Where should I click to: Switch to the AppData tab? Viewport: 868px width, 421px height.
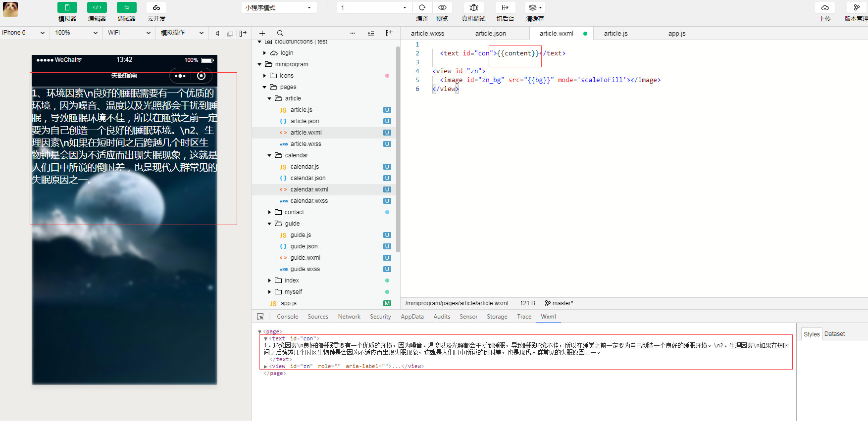tap(412, 317)
